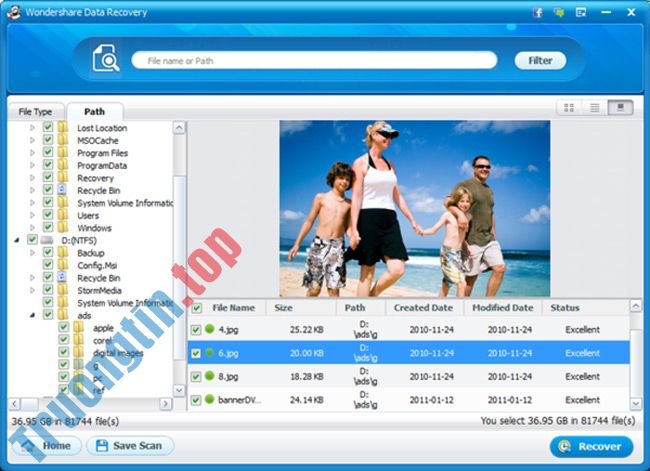Expand the Users folder node

tap(32, 215)
